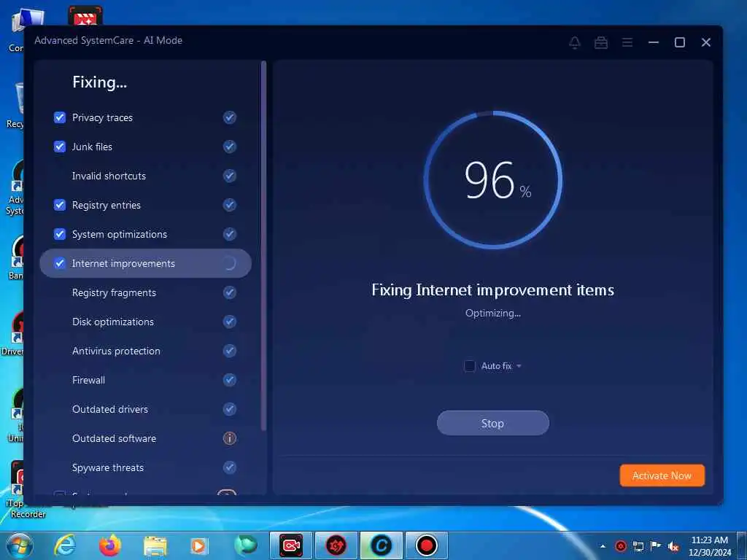Click the Activate Now button
747x560 pixels.
[662, 475]
